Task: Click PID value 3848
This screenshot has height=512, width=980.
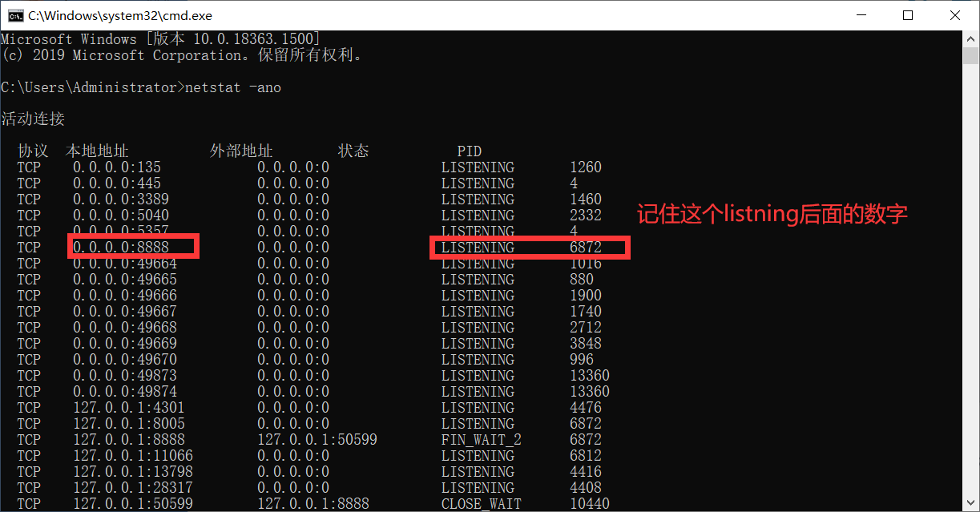Action: (586, 344)
